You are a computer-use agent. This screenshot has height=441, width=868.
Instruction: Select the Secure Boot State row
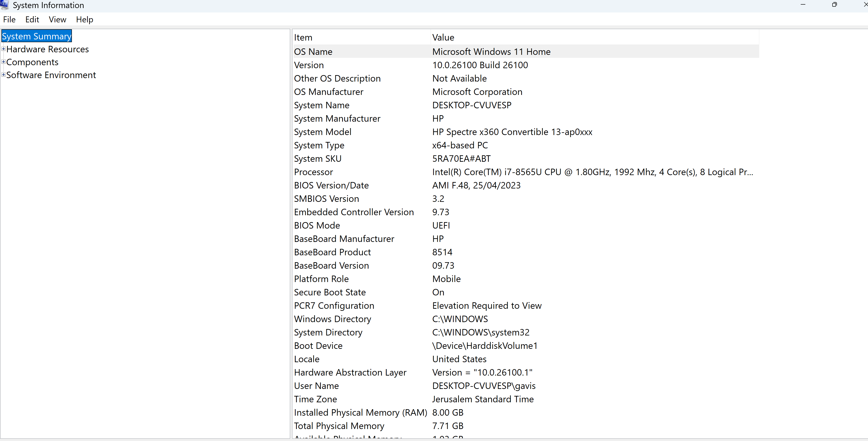(x=330, y=292)
